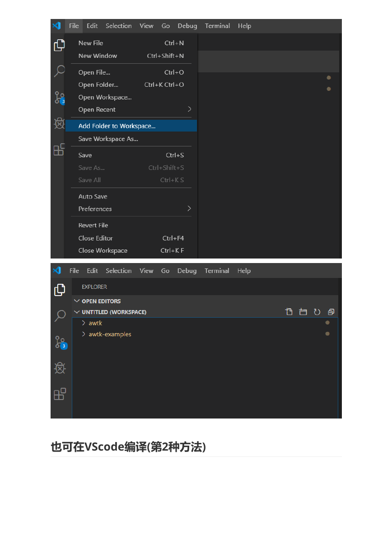Click Collapse Folders icon in workspace header
The width and height of the screenshot is (392, 555).
[x=331, y=312]
